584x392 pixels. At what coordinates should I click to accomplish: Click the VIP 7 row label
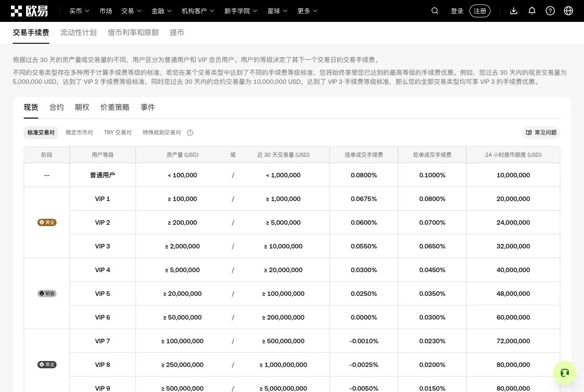(103, 341)
